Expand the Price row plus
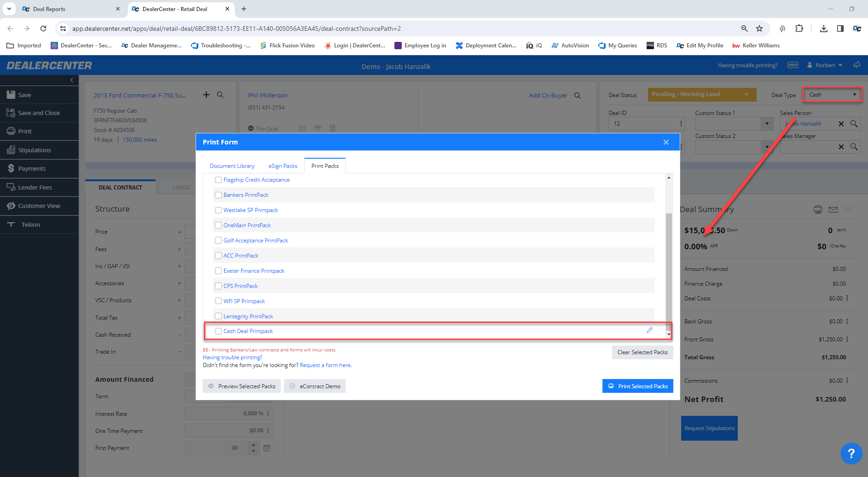 [179, 232]
